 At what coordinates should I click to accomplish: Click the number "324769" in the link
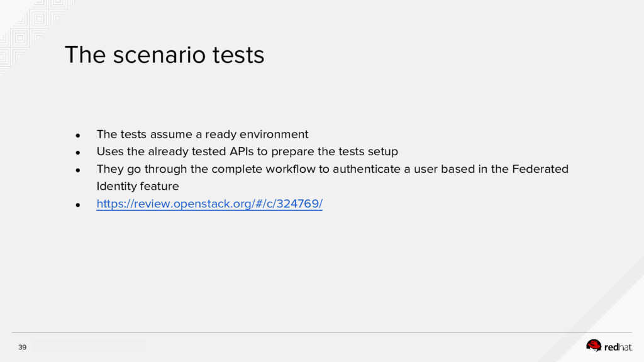(x=298, y=204)
